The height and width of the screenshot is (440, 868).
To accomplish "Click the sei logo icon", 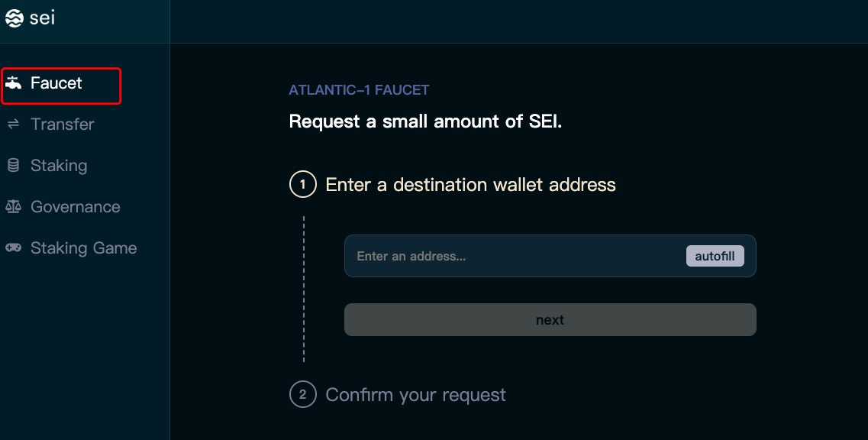I will 14,19.
